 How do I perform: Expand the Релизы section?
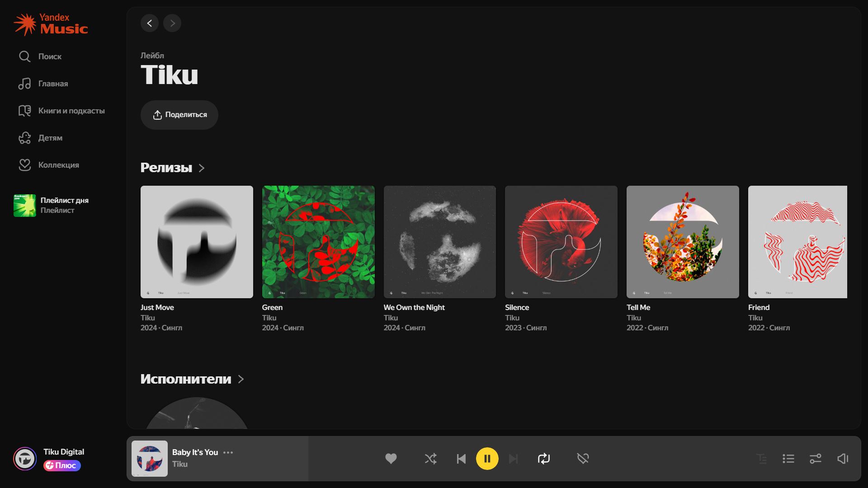[x=202, y=168]
